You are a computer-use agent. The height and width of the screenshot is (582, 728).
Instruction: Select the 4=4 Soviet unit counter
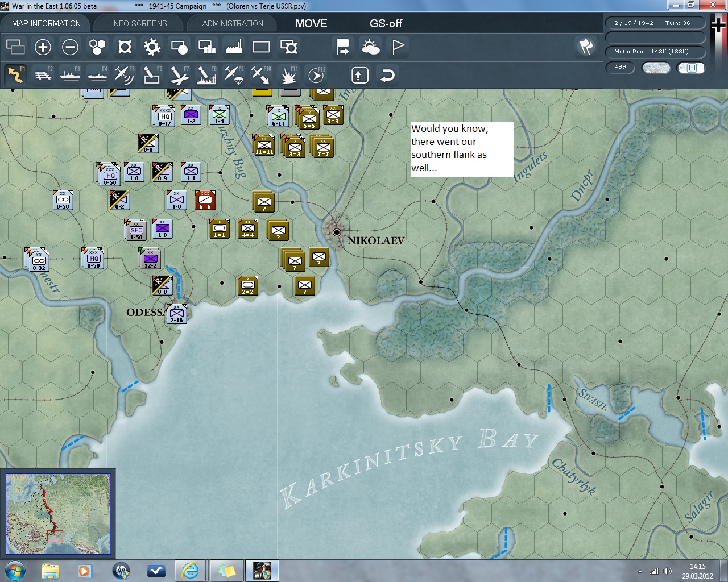pos(248,228)
